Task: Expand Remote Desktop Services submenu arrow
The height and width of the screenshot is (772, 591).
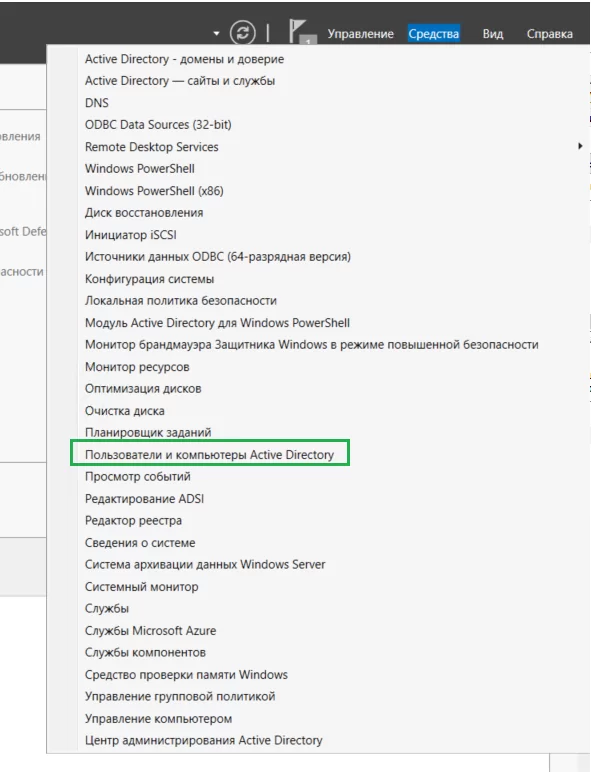Action: [x=580, y=146]
